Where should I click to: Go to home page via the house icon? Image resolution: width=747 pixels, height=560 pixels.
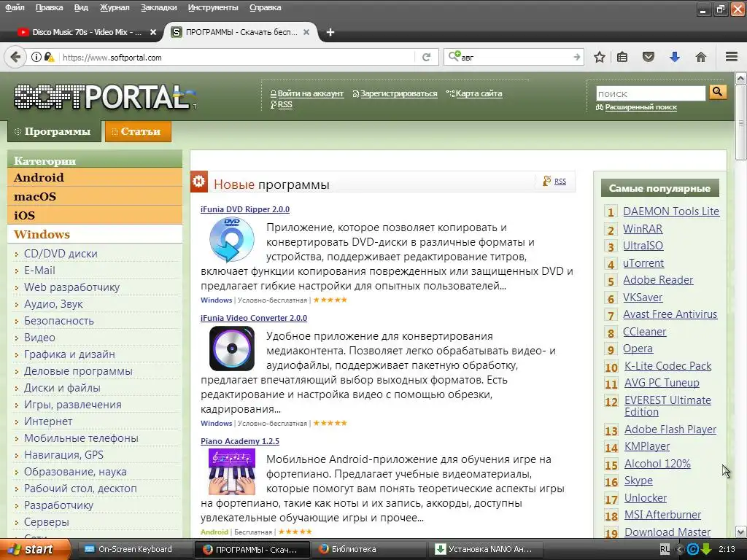click(701, 57)
